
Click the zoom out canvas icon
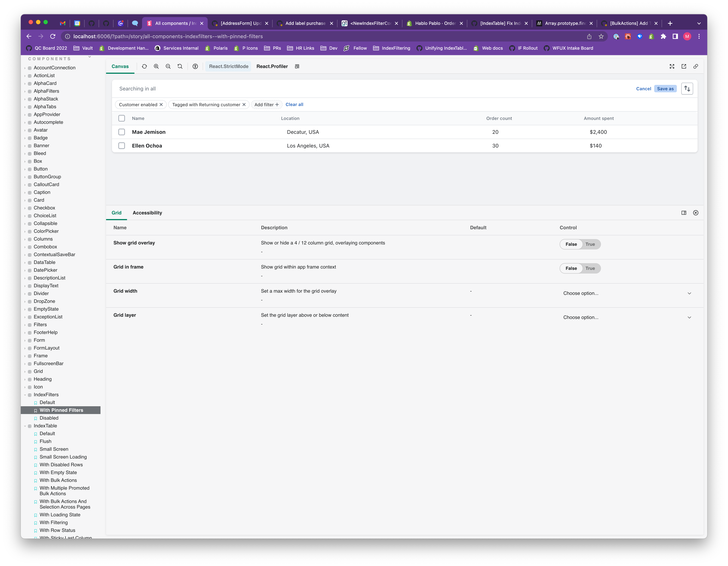[x=168, y=66]
